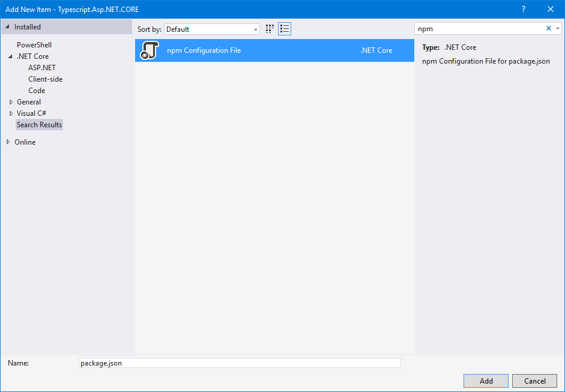The image size is (565, 392).
Task: Click the .NET Core type in the template row
Action: tap(376, 50)
